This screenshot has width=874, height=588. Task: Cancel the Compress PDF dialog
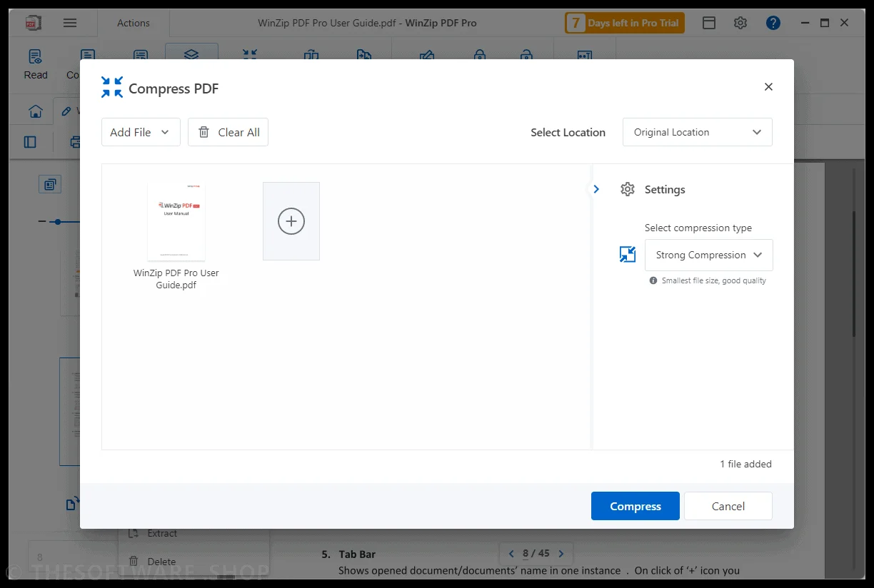(x=728, y=506)
